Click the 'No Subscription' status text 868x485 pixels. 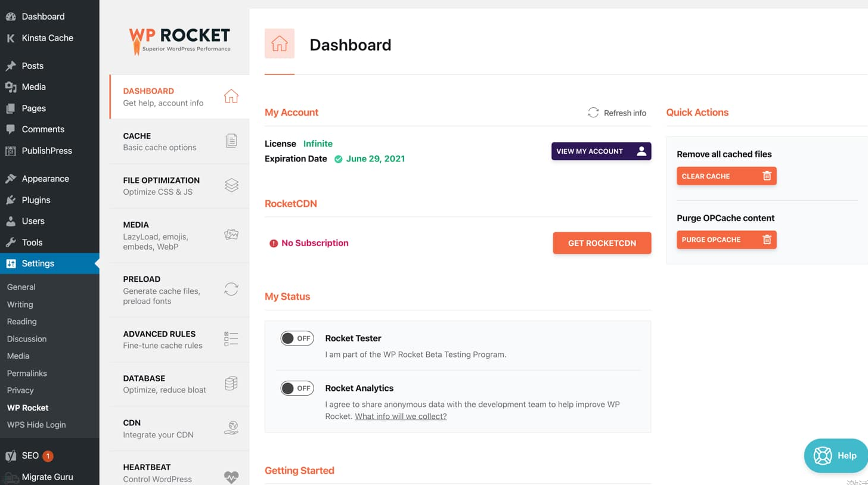tap(315, 243)
